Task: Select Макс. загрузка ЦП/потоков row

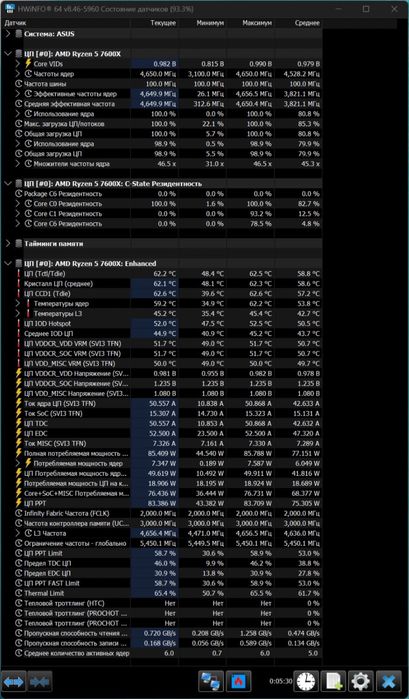Action: [x=161, y=124]
